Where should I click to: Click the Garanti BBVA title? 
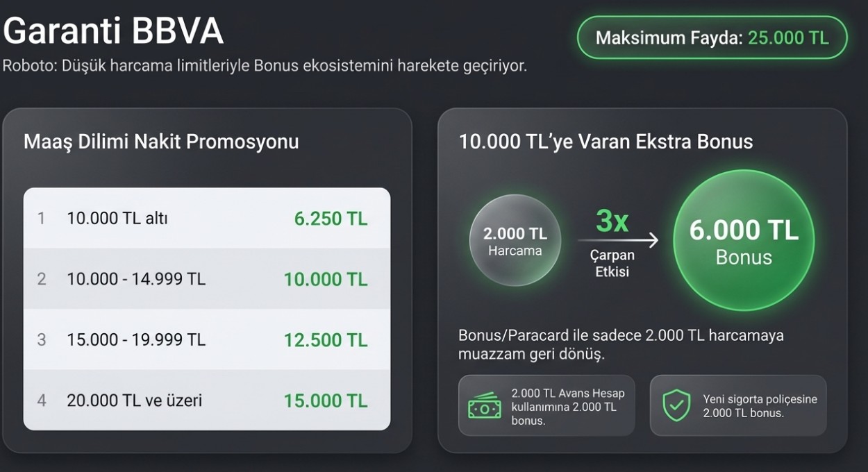pyautogui.click(x=113, y=31)
